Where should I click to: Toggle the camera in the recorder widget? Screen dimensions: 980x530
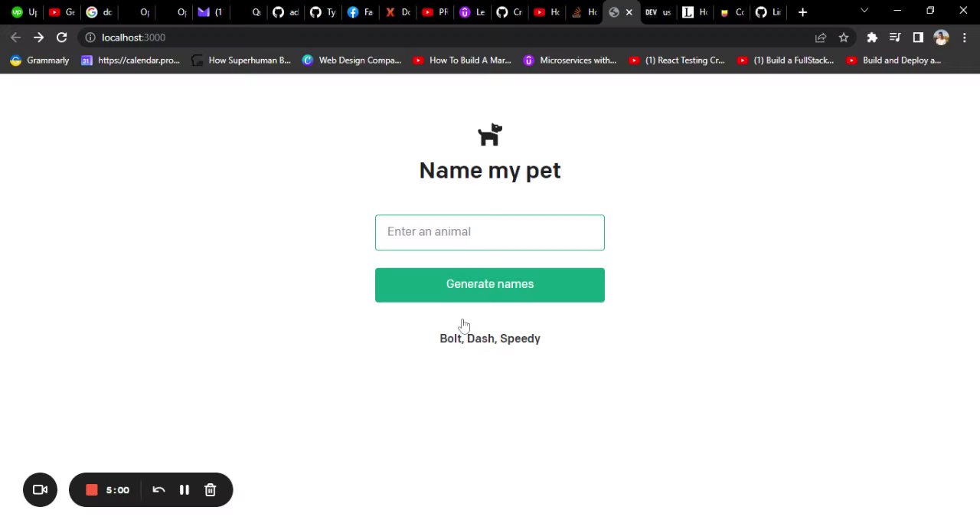coord(41,490)
